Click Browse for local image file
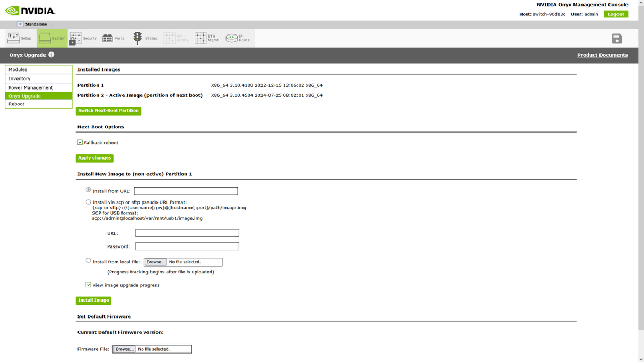The height and width of the screenshot is (362, 644). coord(155,262)
